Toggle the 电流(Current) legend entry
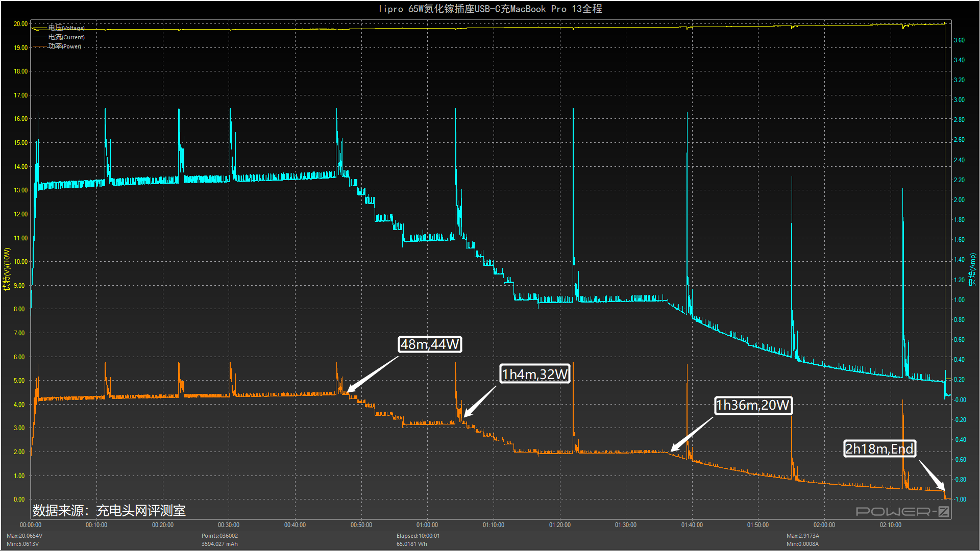This screenshot has height=551, width=980. click(66, 37)
